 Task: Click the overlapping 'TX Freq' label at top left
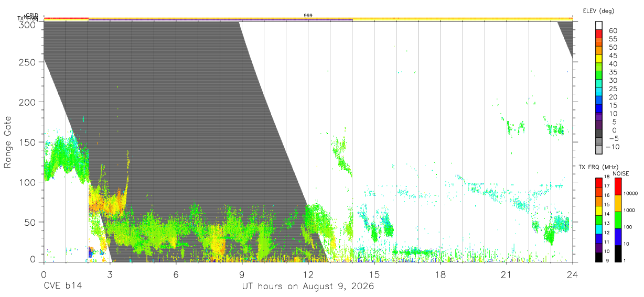point(28,19)
